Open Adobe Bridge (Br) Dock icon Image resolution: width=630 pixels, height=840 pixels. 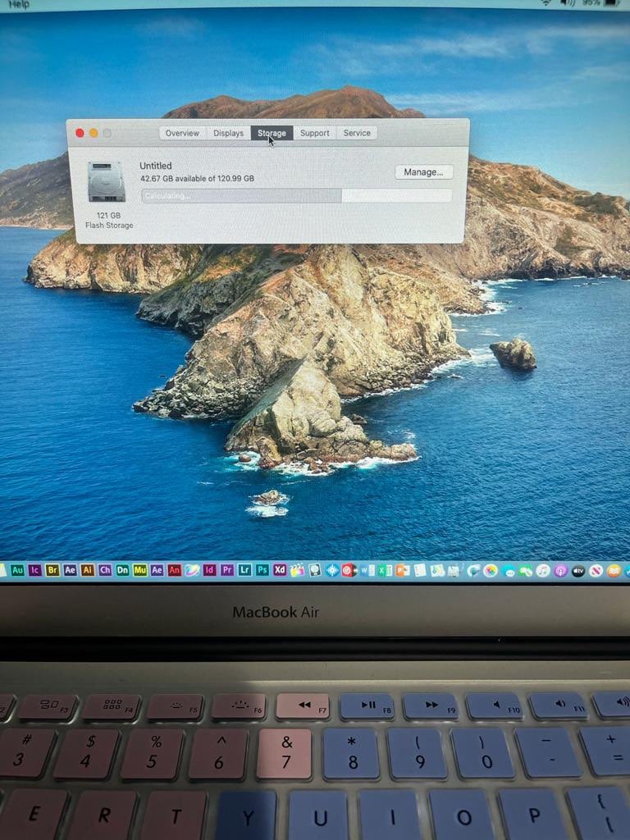(52, 570)
